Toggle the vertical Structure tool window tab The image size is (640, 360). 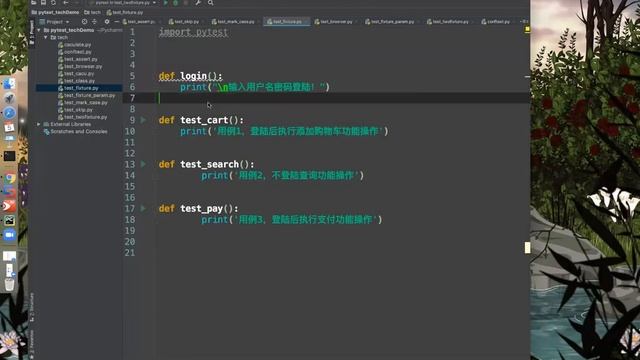click(32, 307)
